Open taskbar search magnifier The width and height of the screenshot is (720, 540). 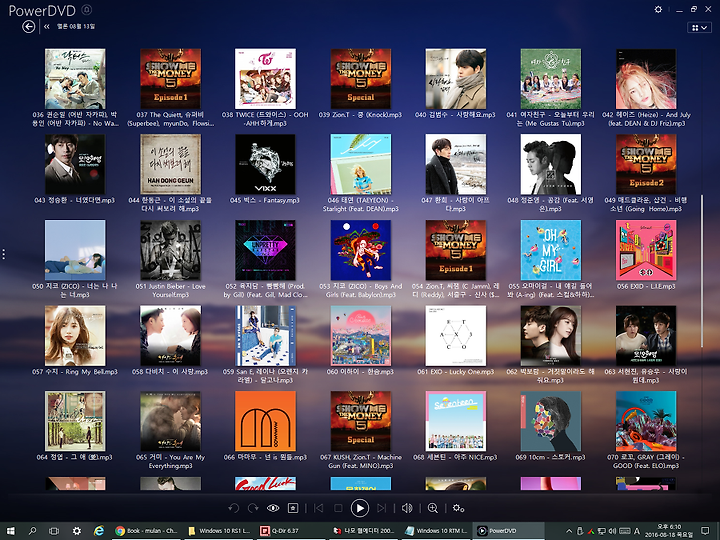pyautogui.click(x=32, y=531)
